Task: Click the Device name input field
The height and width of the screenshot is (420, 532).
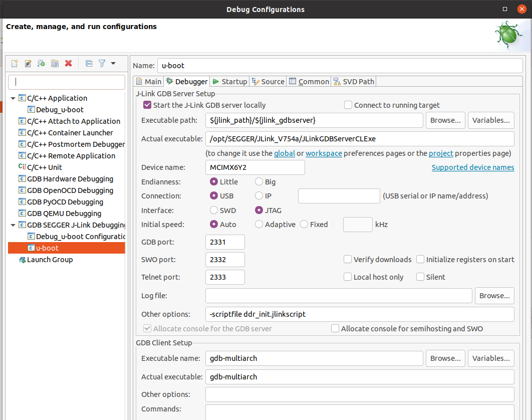Action: pos(255,167)
